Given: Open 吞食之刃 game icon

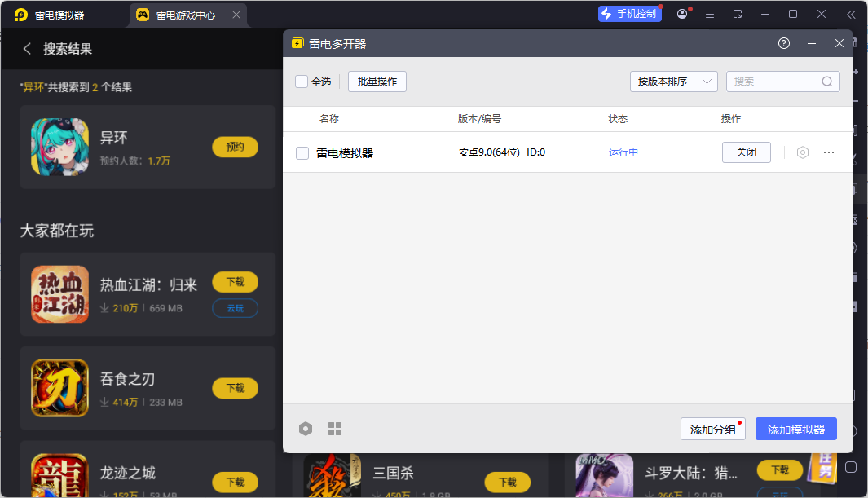Looking at the screenshot, I should pos(59,389).
